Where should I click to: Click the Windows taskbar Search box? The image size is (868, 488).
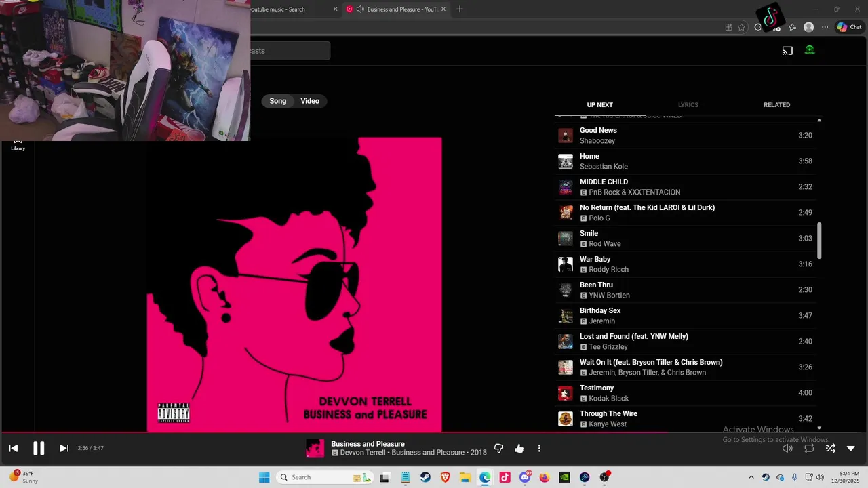[325, 477]
